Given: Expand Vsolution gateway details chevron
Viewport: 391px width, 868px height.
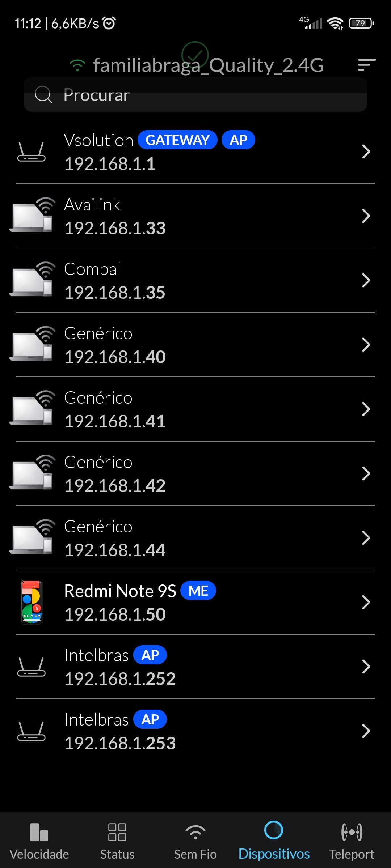Looking at the screenshot, I should tap(366, 152).
